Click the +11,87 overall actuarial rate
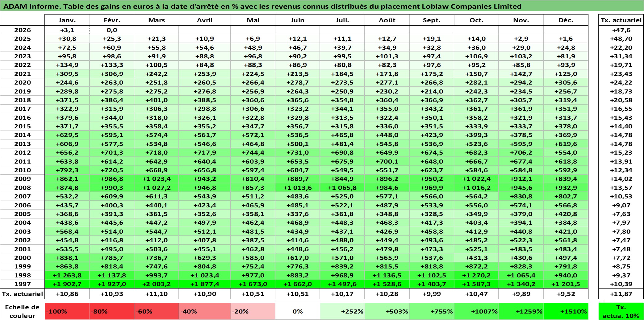The image size is (644, 320). coord(621,294)
